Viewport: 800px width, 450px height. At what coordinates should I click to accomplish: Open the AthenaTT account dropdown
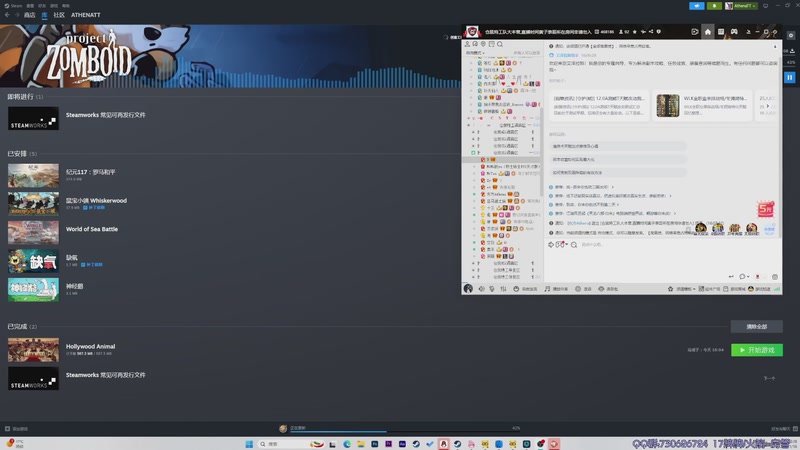point(741,6)
